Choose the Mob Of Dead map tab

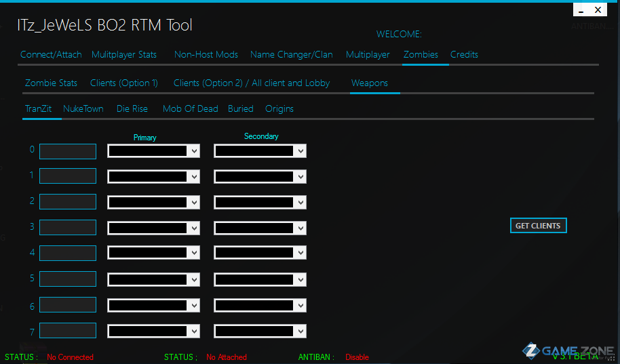click(x=190, y=108)
